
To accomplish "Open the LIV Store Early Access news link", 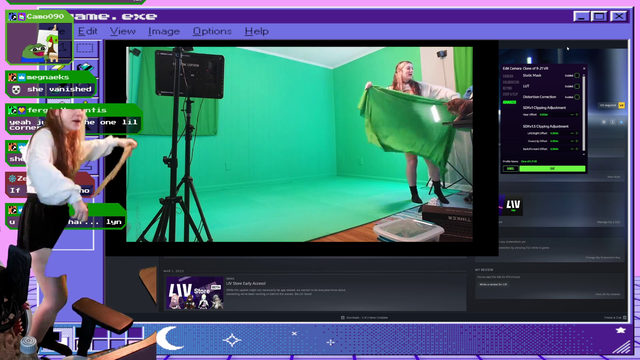I will pyautogui.click(x=246, y=283).
